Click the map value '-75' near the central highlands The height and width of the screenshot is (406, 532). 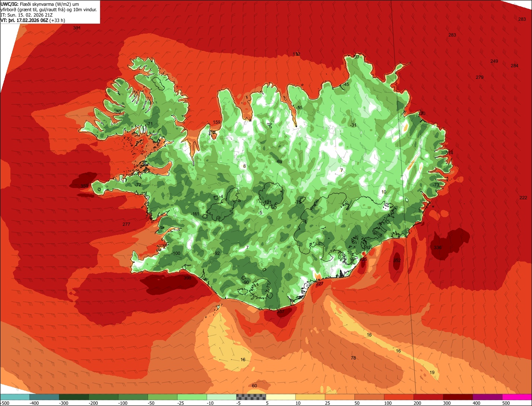(x=298, y=202)
